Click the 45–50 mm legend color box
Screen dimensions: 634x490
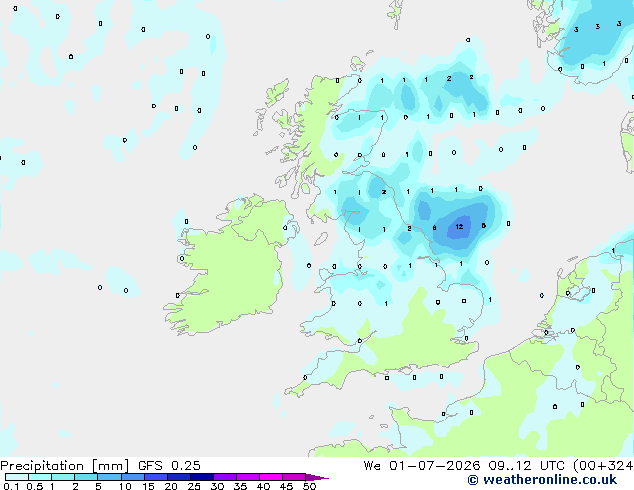click(294, 477)
